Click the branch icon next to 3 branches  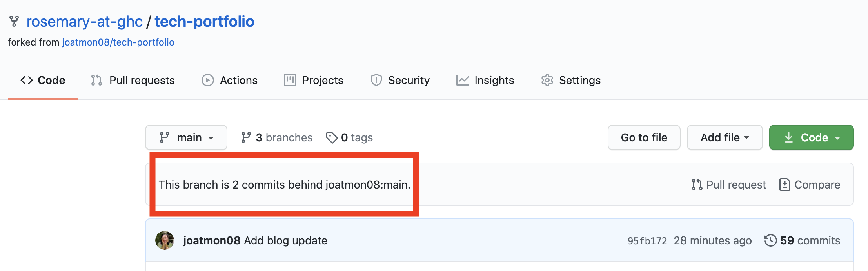point(246,137)
